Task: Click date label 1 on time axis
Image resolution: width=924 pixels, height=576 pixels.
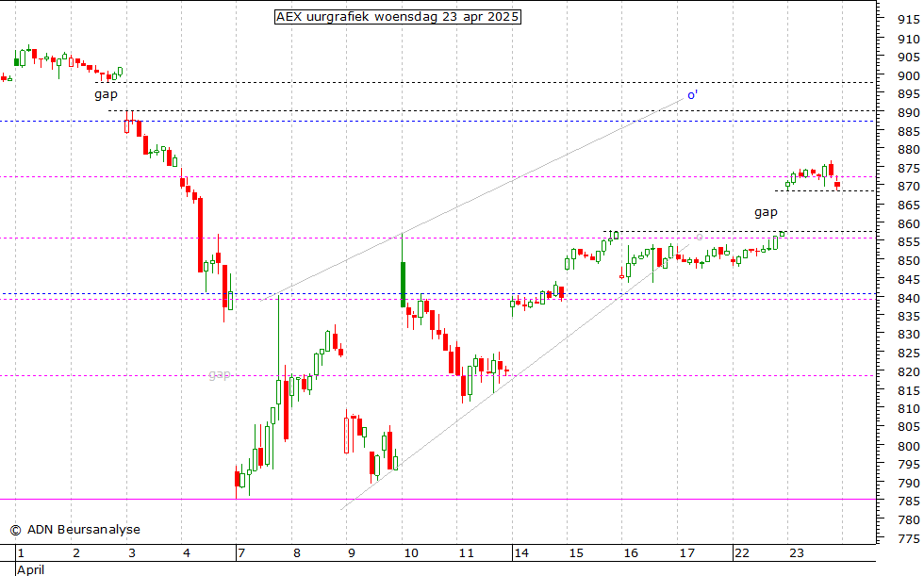Action: tap(21, 553)
